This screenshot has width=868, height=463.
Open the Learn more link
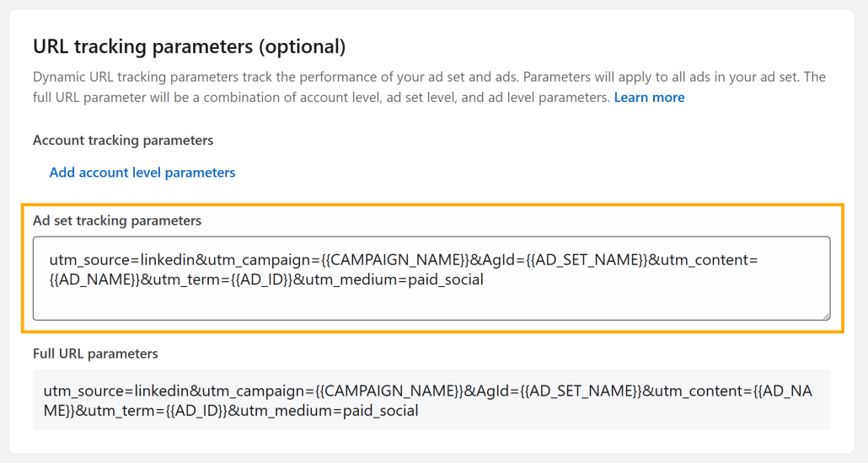(650, 98)
